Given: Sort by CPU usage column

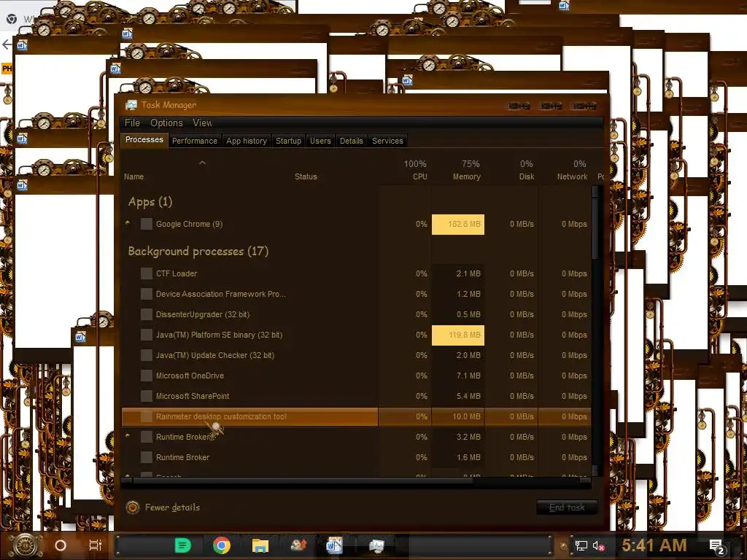Looking at the screenshot, I should 415,170.
